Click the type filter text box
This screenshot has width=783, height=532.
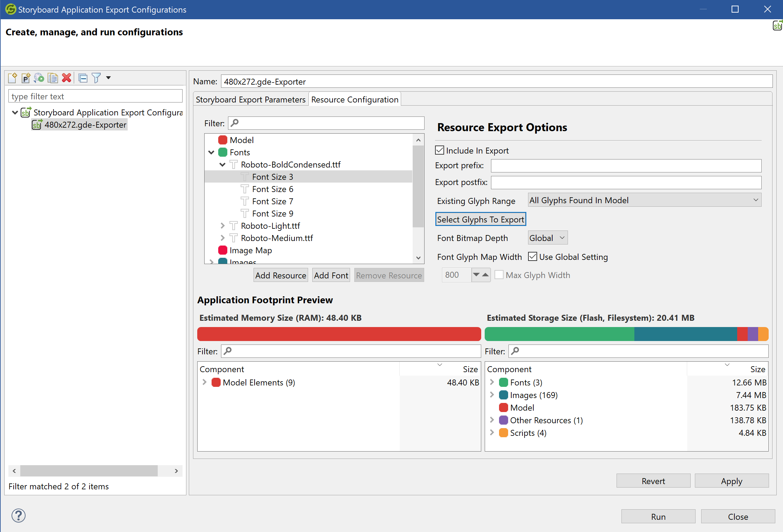[x=95, y=96]
